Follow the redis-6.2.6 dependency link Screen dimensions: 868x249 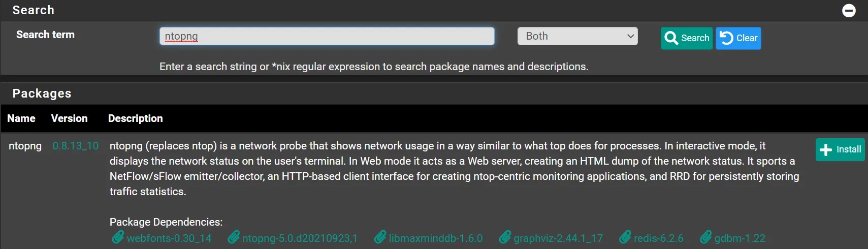coord(659,238)
